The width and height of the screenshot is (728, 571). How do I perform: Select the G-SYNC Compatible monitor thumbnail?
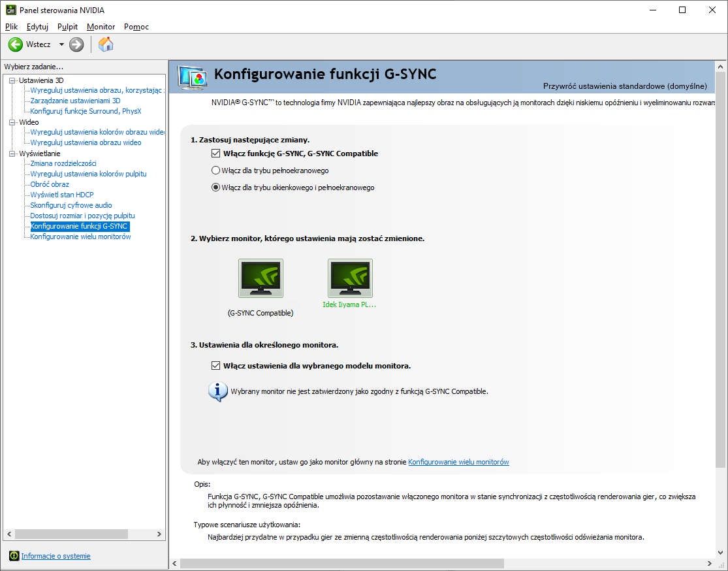pyautogui.click(x=261, y=278)
